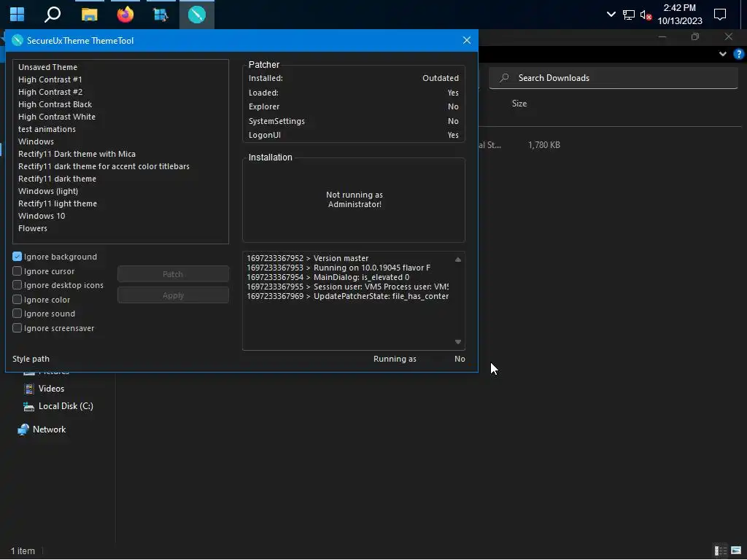
Task: Click the Version master log line
Action: point(308,258)
